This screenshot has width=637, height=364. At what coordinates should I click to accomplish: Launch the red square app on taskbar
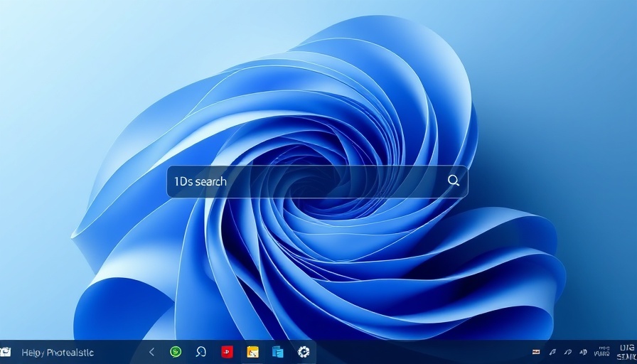(227, 352)
